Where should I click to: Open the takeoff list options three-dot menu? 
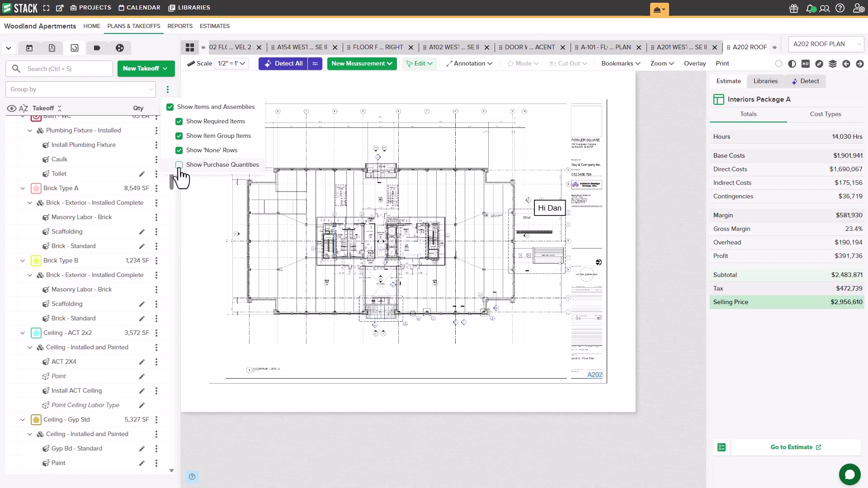167,89
